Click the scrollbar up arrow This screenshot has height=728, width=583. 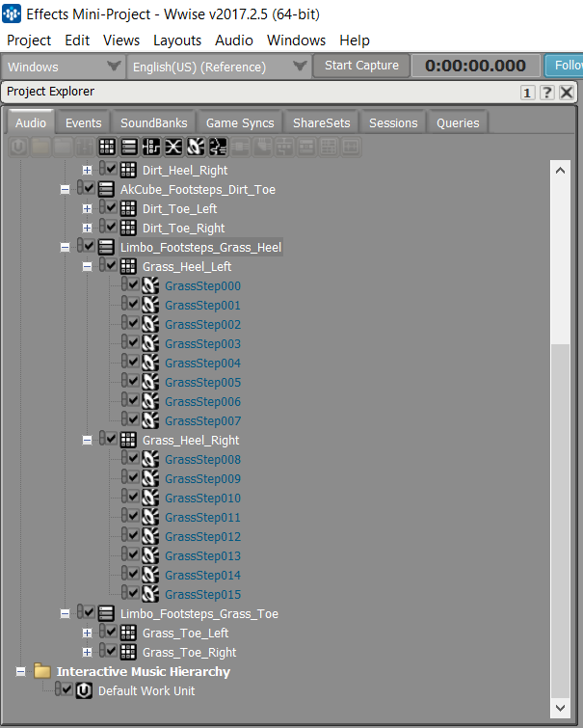tap(560, 171)
